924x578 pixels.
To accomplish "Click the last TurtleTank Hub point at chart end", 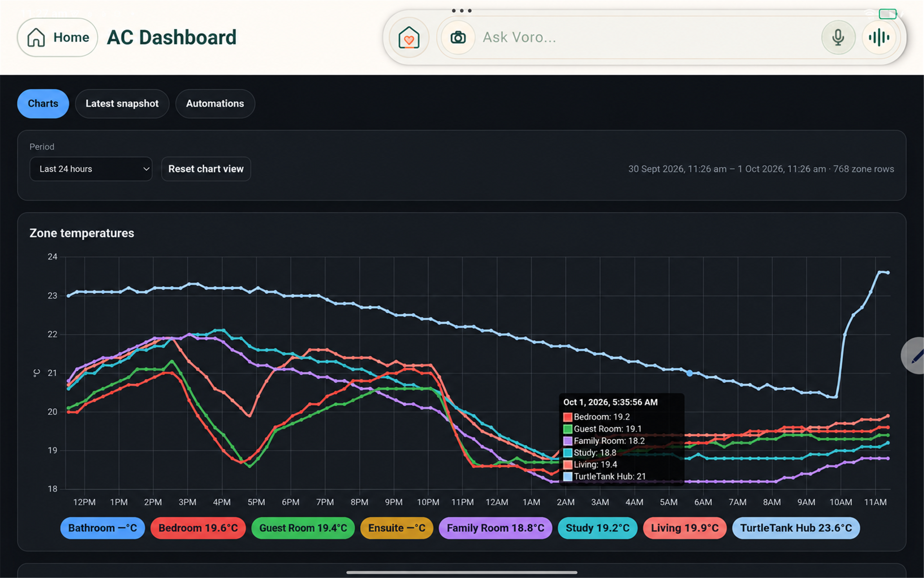I will pyautogui.click(x=888, y=272).
